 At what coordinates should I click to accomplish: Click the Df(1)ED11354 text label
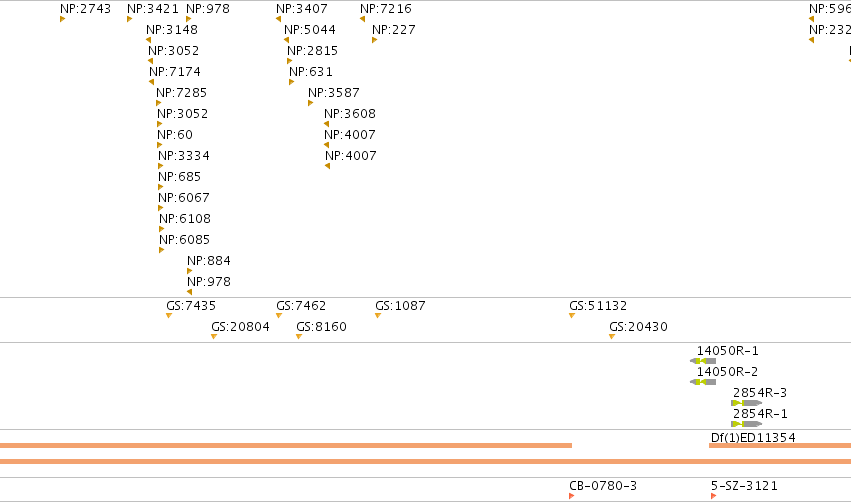click(x=753, y=437)
